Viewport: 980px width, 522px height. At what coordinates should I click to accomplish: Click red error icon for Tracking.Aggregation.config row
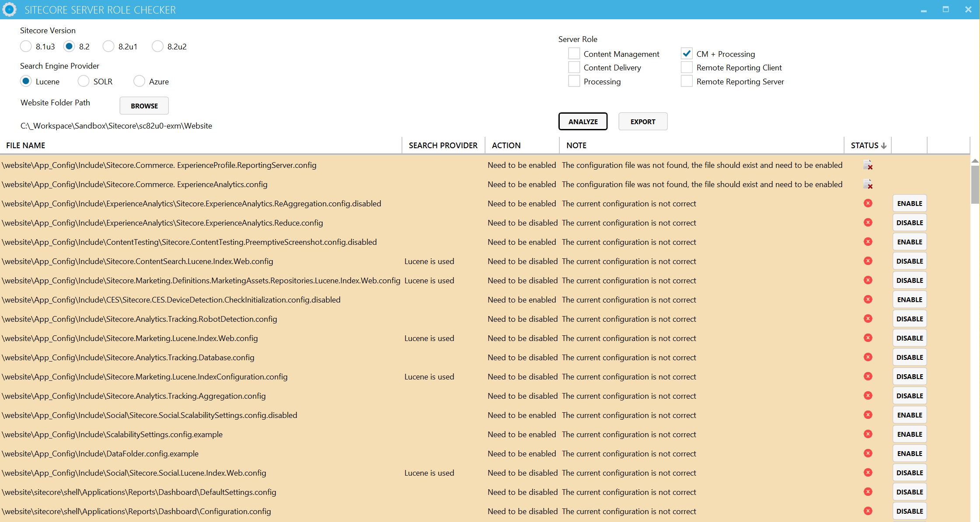tap(868, 396)
